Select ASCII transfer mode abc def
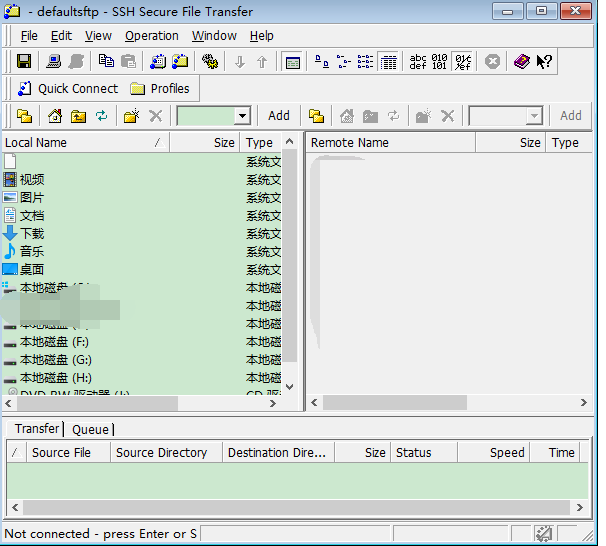 coord(418,61)
